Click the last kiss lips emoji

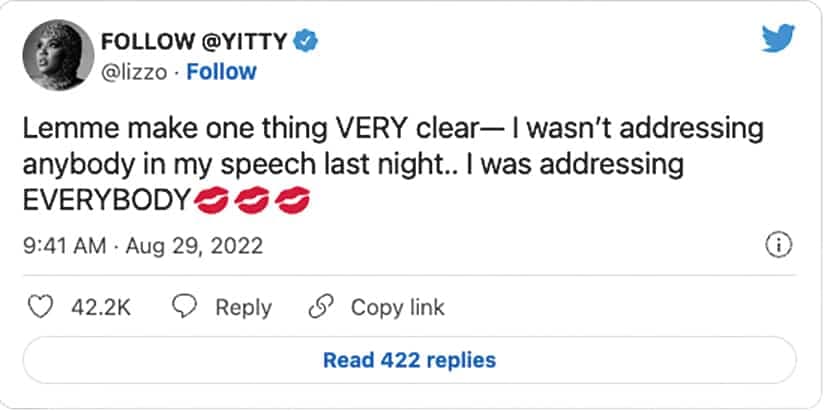(292, 202)
